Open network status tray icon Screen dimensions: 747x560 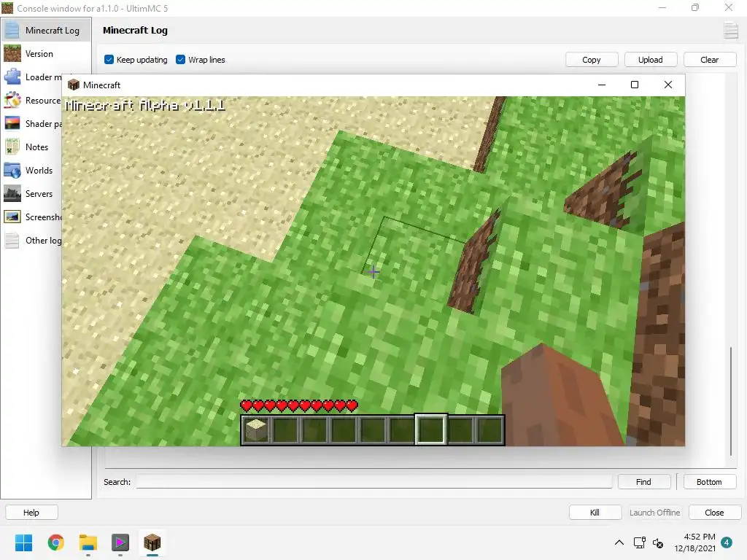(639, 542)
